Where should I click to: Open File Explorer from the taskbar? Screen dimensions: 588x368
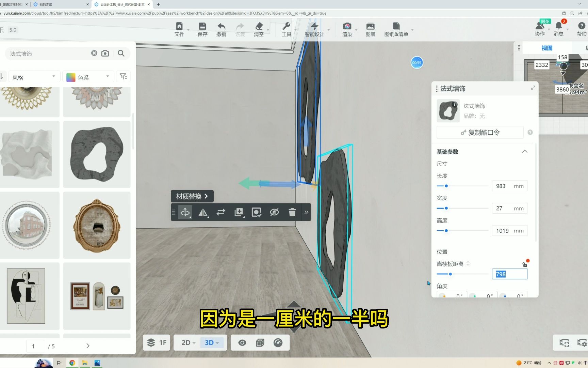click(85, 363)
